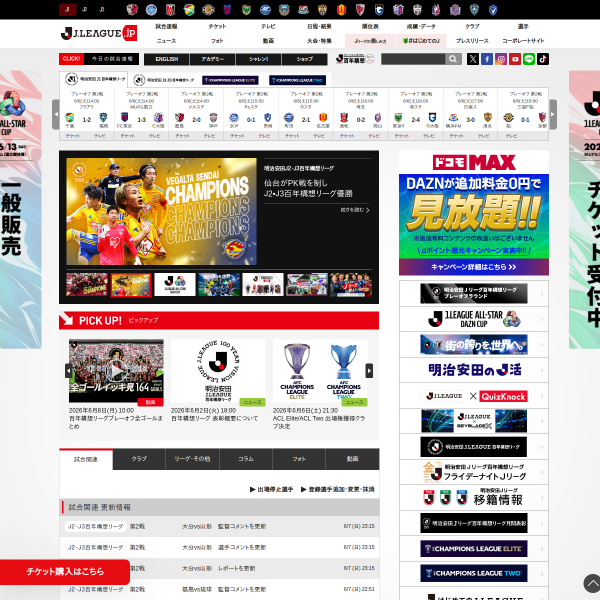This screenshot has height=600, width=600.
Task: Click the シャレン! button
Action: pyautogui.click(x=259, y=59)
